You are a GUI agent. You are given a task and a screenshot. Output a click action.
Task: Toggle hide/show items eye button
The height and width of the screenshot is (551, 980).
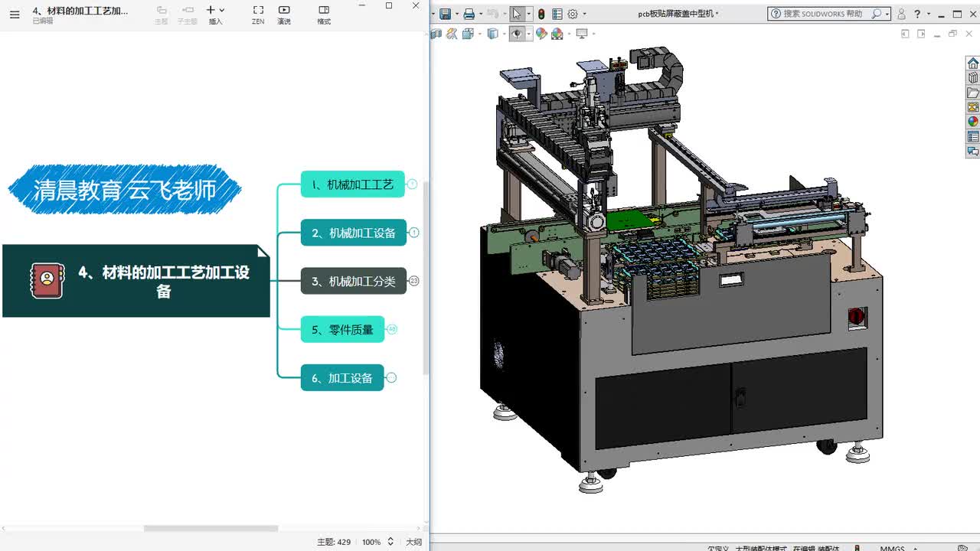(x=518, y=34)
